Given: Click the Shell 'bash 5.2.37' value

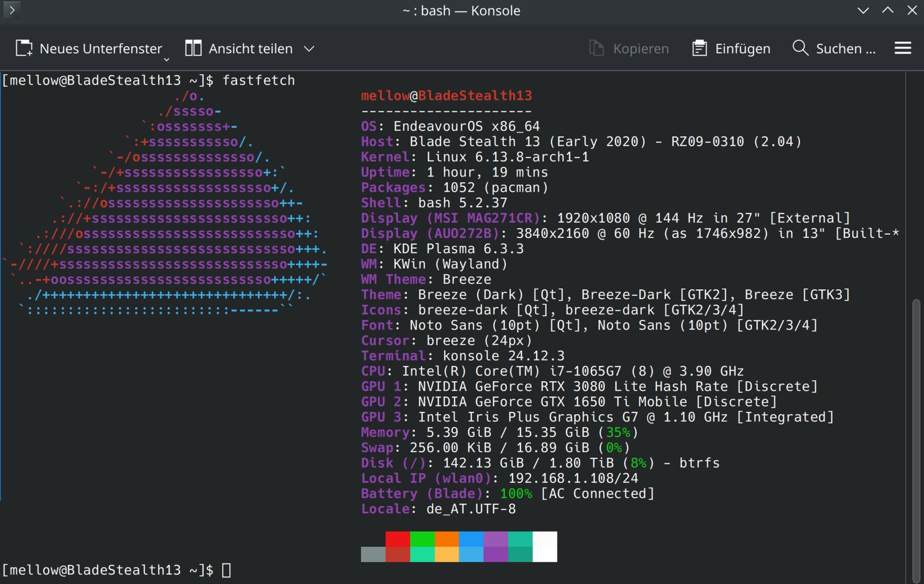Looking at the screenshot, I should click(x=462, y=203).
